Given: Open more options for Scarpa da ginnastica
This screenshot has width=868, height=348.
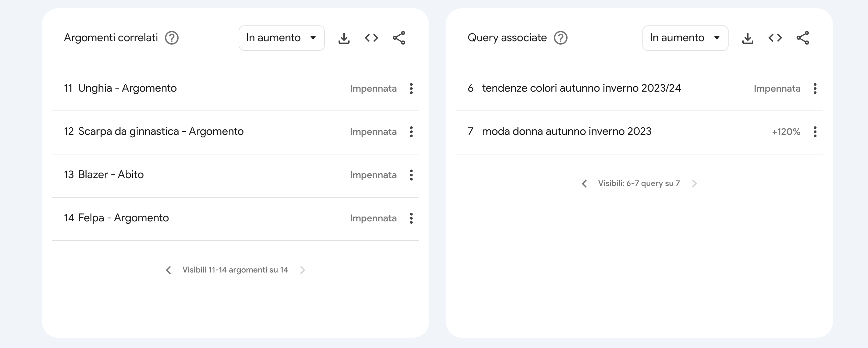Looking at the screenshot, I should point(411,132).
